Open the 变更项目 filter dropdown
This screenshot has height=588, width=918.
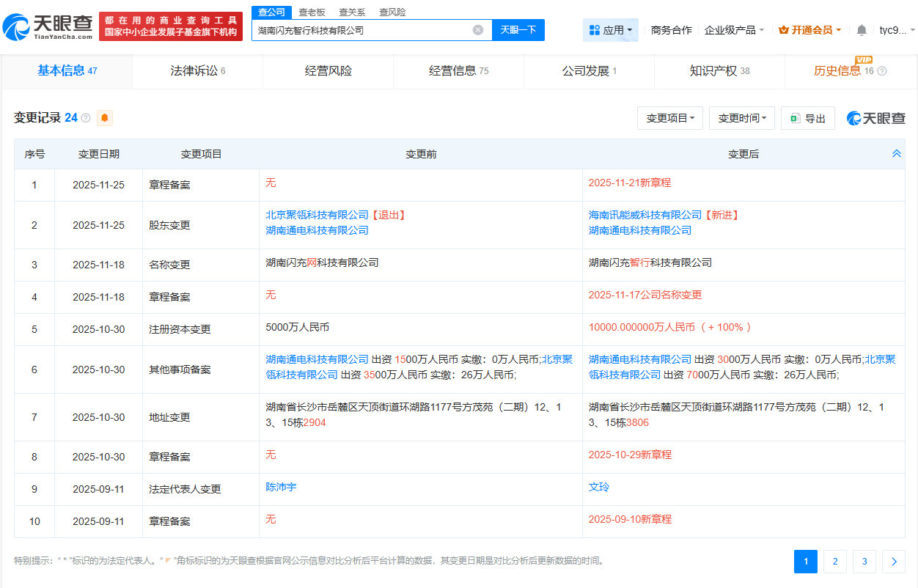coord(669,117)
